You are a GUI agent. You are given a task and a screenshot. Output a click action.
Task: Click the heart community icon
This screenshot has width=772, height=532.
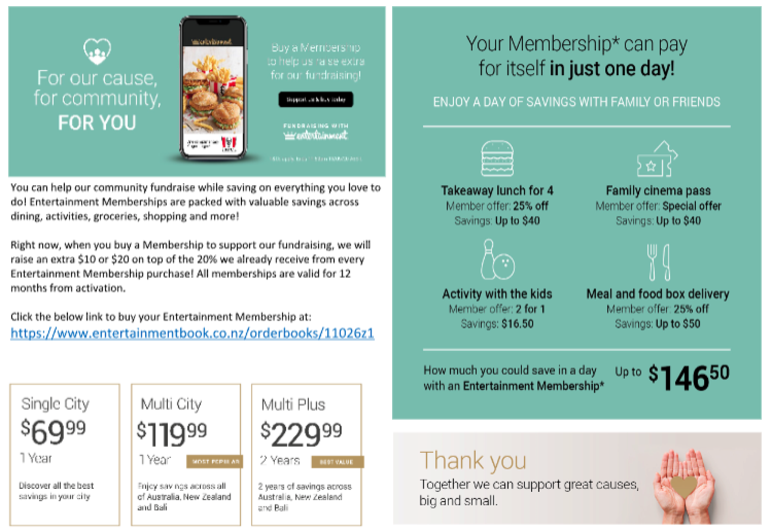97,51
